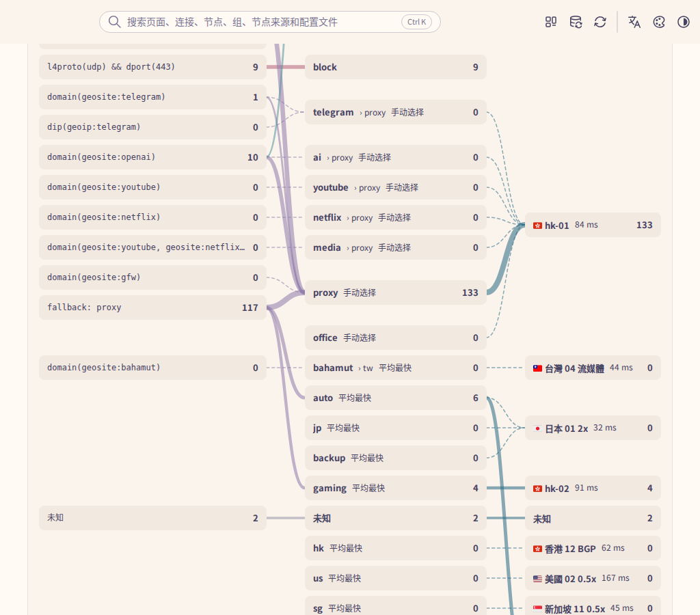Open the gaming 平均最快 group
This screenshot has height=615, width=700.
tap(396, 488)
